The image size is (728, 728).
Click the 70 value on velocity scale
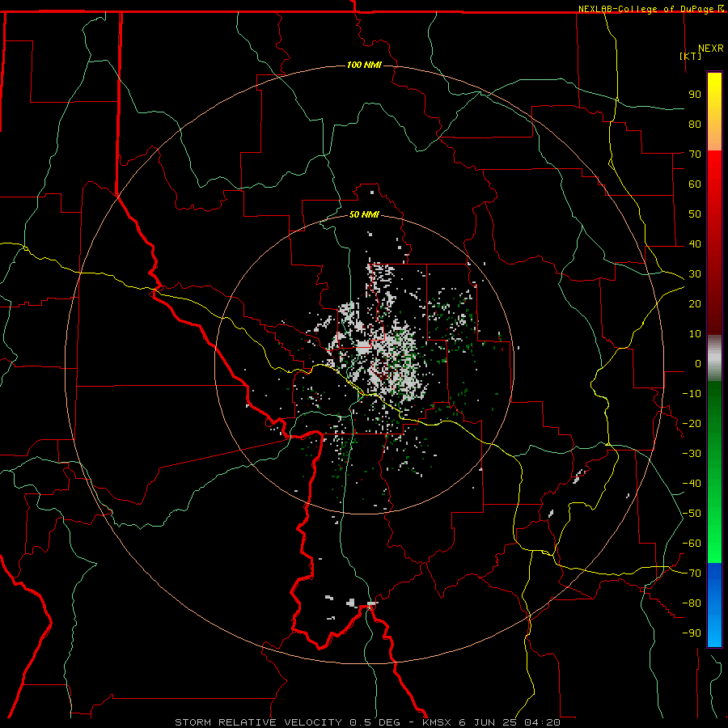point(695,154)
